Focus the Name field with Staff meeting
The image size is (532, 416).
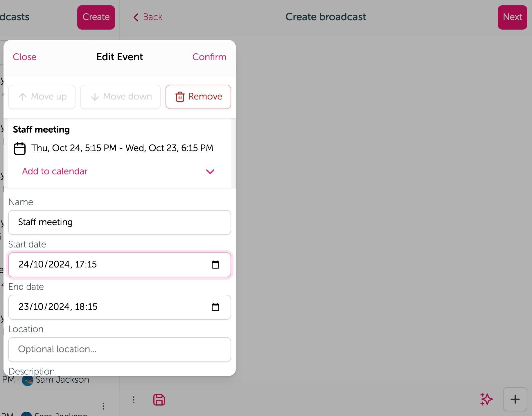120,223
